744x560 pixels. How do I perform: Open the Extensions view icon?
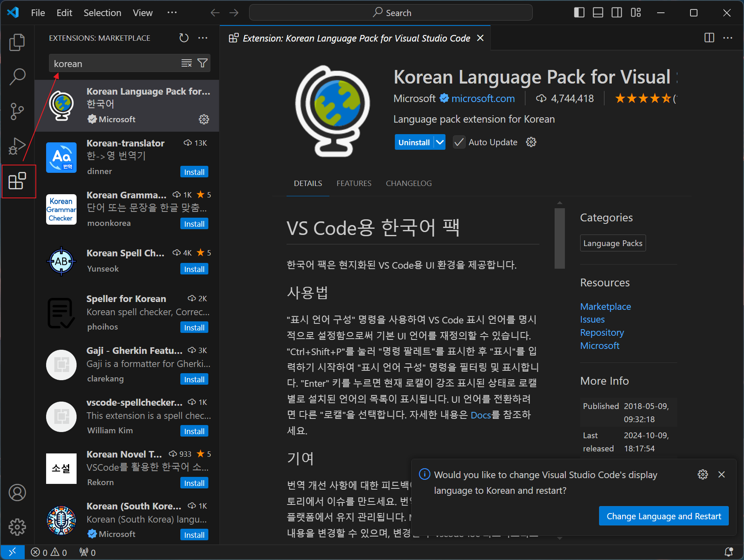coord(17,181)
